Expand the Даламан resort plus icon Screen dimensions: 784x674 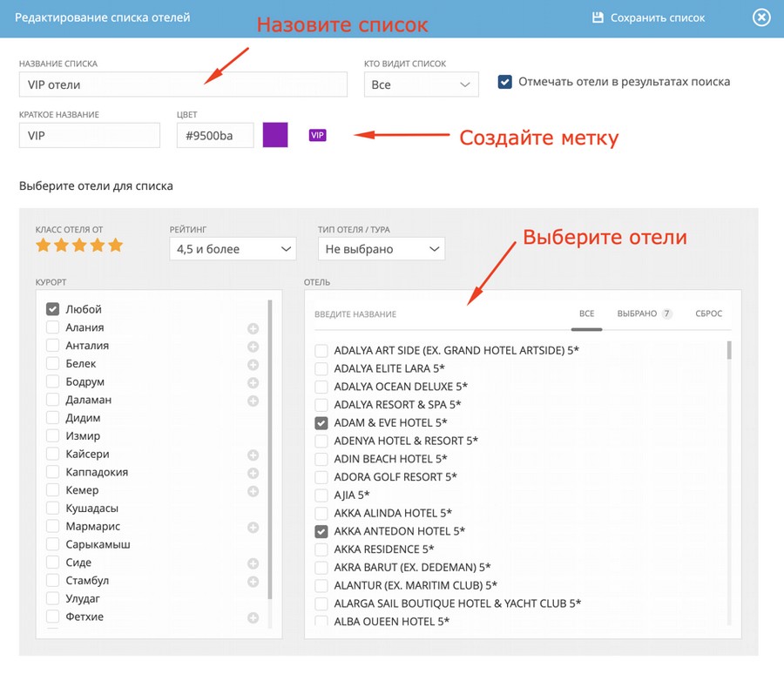[x=253, y=401]
